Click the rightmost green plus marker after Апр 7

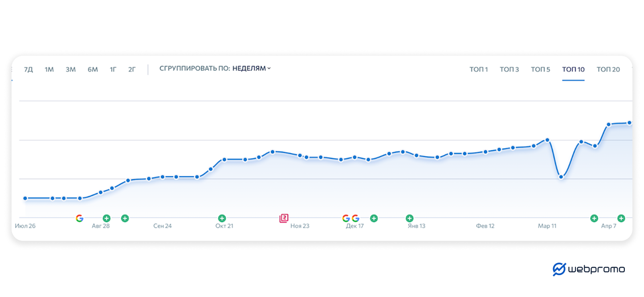point(621,218)
